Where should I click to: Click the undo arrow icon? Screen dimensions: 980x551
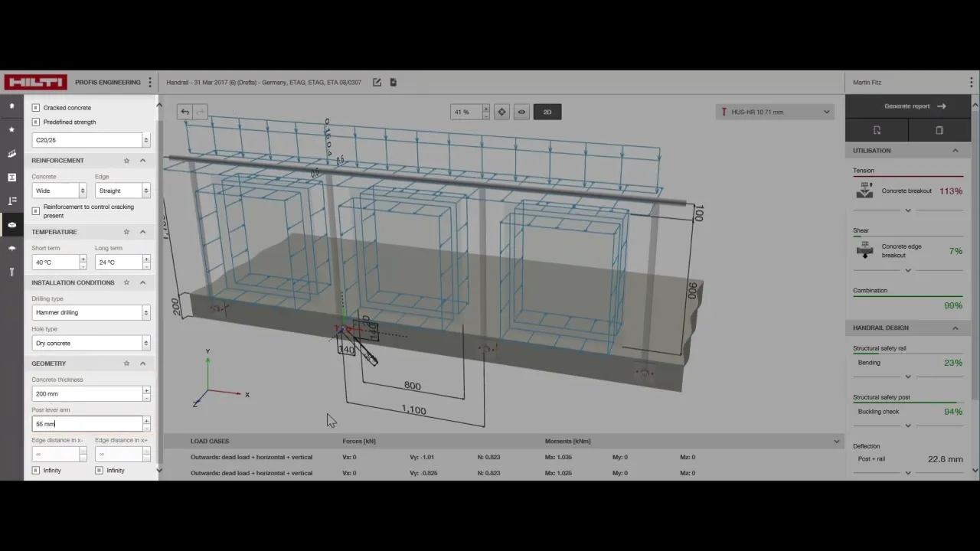[185, 112]
